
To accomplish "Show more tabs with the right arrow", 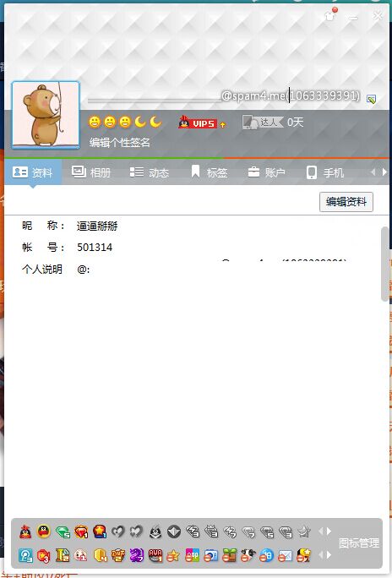I will point(384,172).
